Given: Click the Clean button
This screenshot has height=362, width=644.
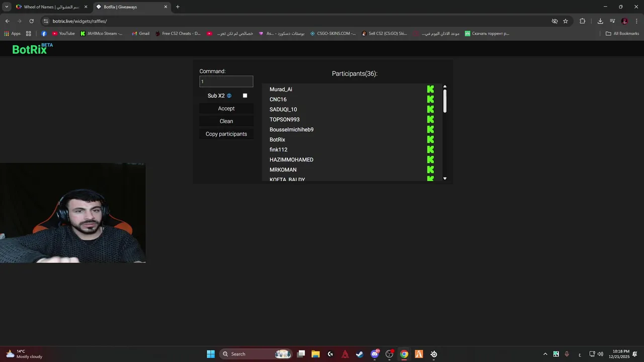Looking at the screenshot, I should coord(226,121).
